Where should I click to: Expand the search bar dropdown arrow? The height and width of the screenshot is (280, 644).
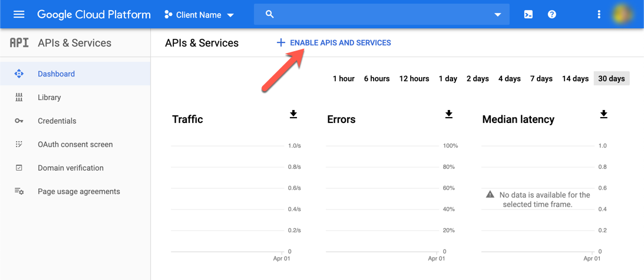click(x=498, y=15)
